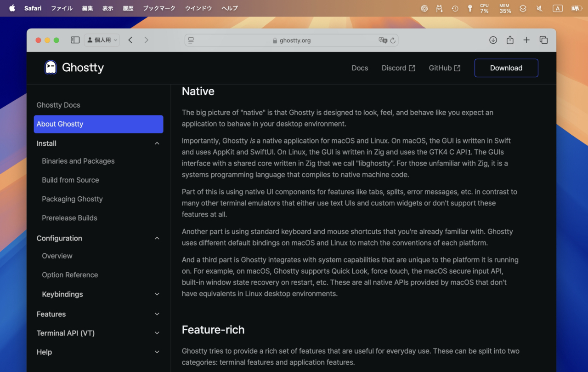This screenshot has width=588, height=372.
Task: Collapse the Configuration section chevron
Action: (157, 238)
